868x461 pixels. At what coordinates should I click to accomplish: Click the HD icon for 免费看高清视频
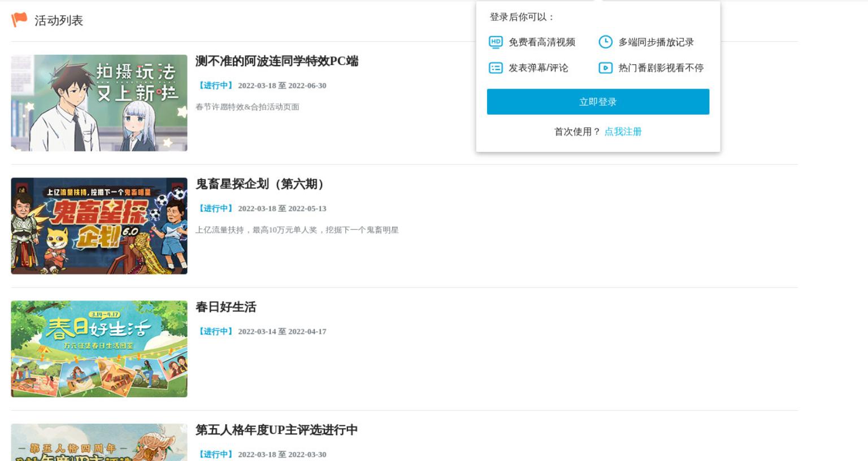click(x=496, y=42)
